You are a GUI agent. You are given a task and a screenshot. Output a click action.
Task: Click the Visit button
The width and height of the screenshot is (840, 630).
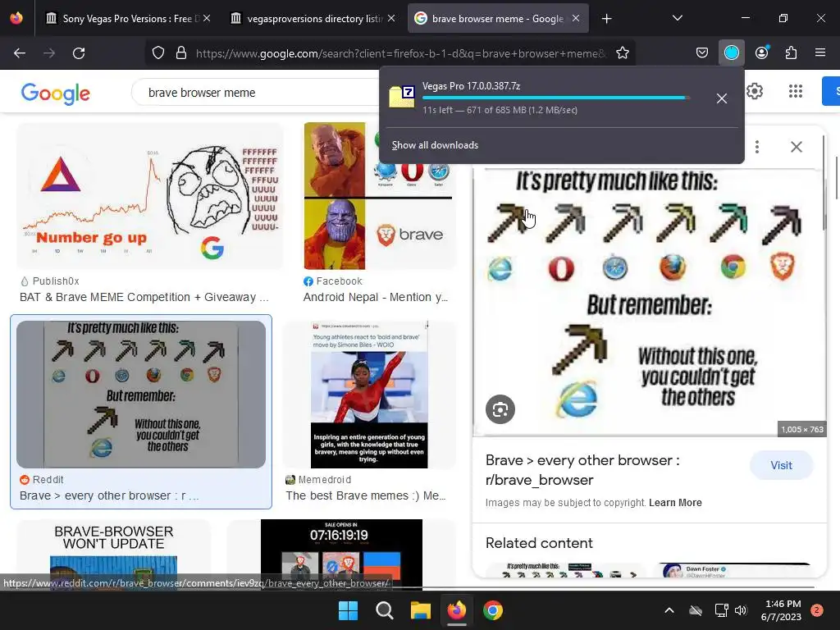click(781, 466)
